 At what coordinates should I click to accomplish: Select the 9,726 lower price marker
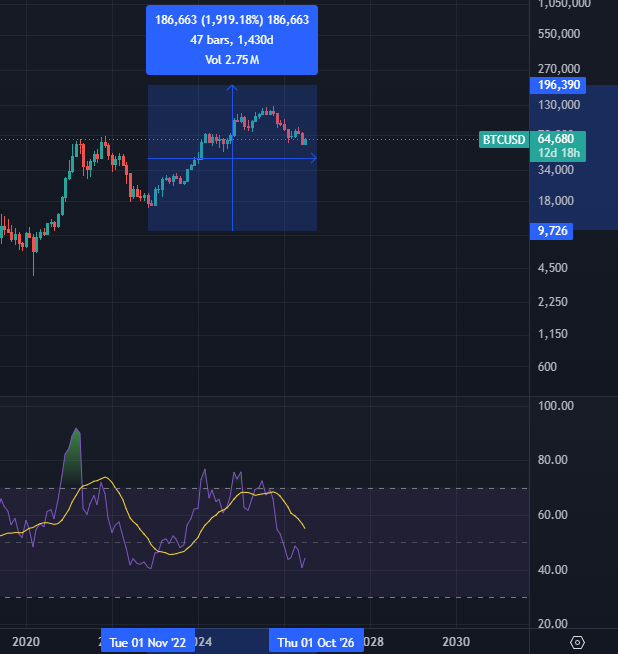[551, 231]
